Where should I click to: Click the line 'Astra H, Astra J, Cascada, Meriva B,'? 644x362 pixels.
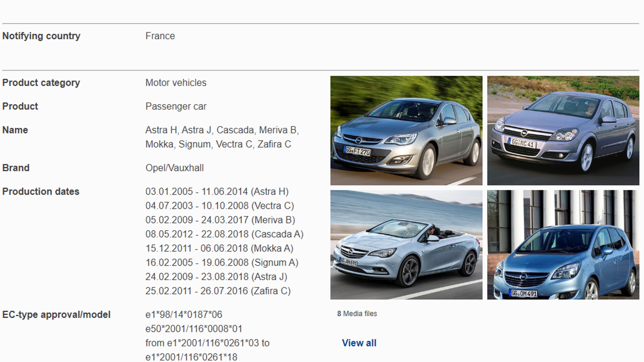tap(222, 130)
